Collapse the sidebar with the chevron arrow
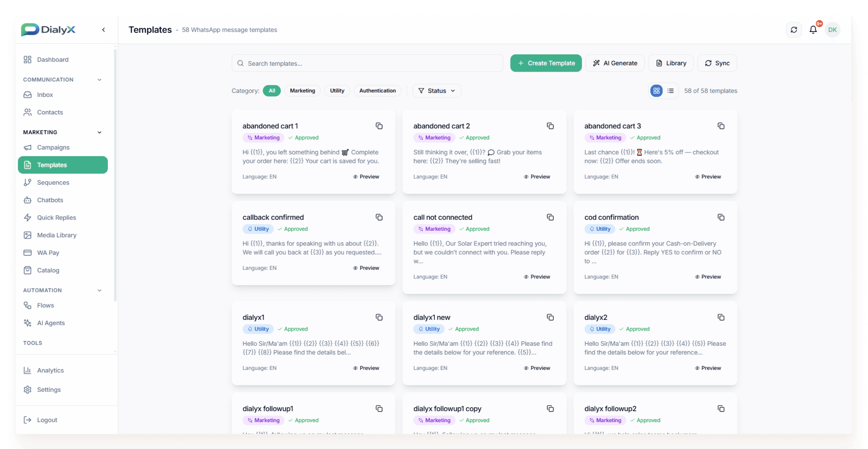 click(x=104, y=30)
